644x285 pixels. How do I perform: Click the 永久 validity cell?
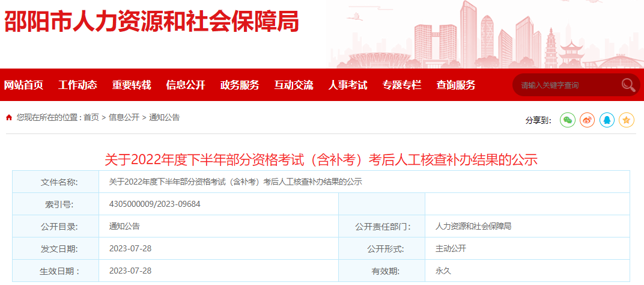[x=443, y=271]
